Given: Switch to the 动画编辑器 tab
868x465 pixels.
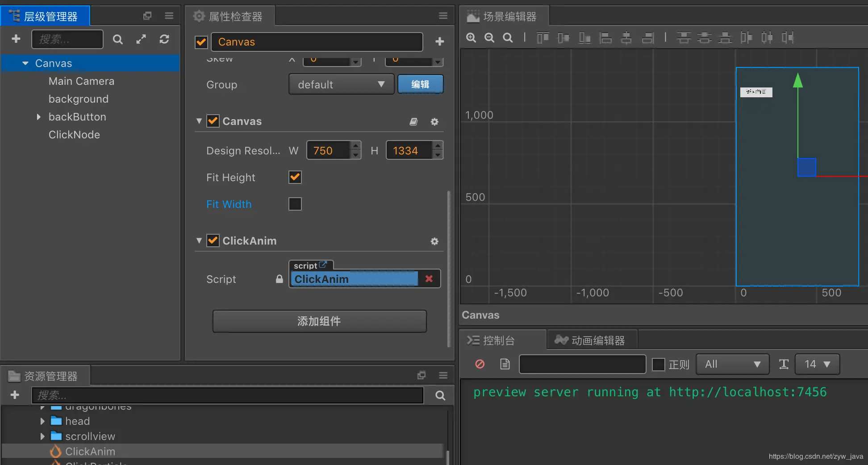Looking at the screenshot, I should (592, 340).
